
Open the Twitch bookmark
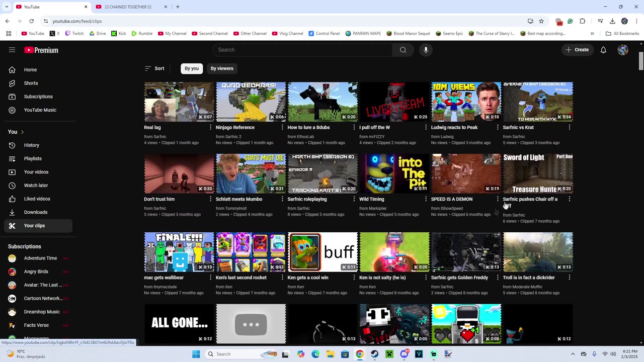(x=74, y=34)
